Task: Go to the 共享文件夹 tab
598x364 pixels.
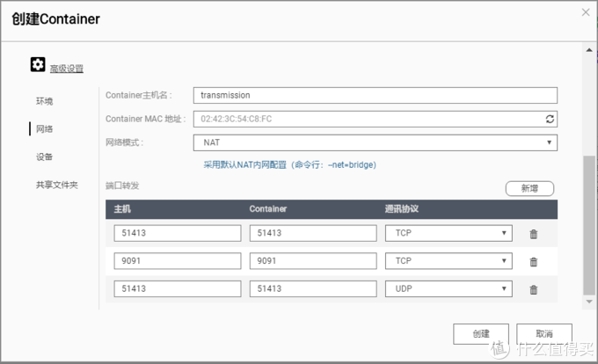Action: click(57, 185)
